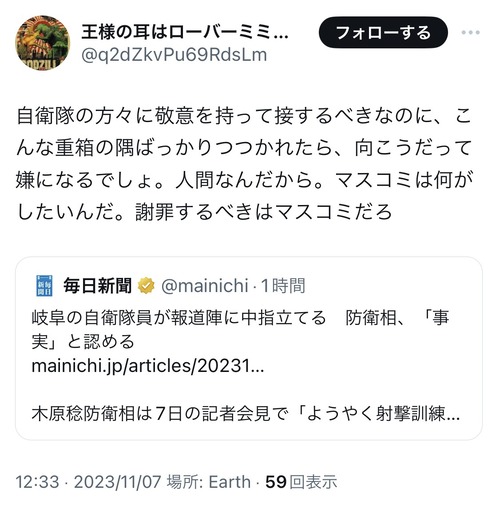Click the 場所: Earth location label

pos(209,482)
